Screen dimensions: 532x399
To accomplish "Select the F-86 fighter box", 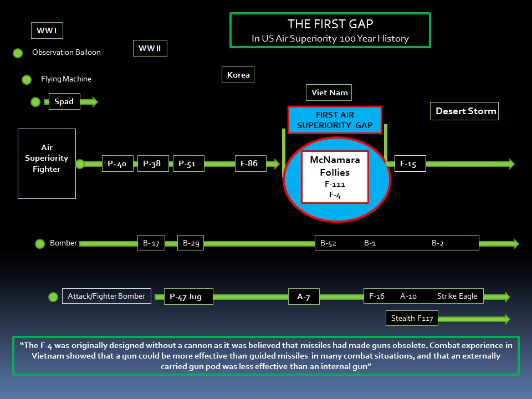I will click(x=250, y=163).
